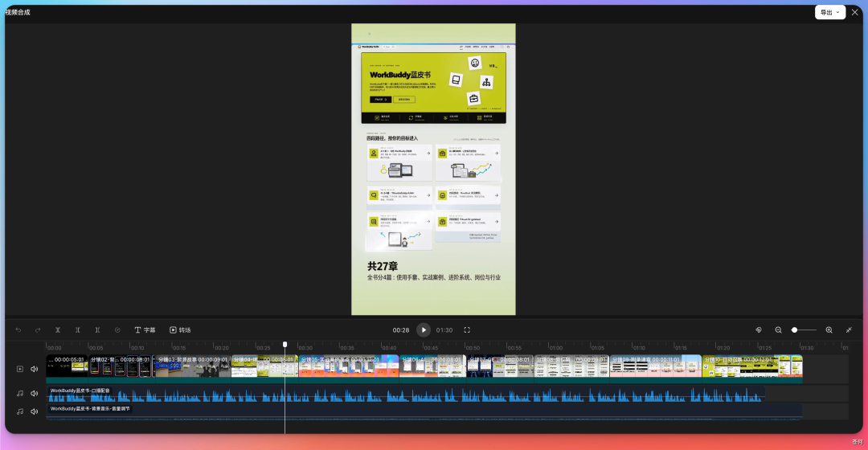Click the undo arrow in the timeline toolbar
Screen dimensions: 868x450
(x=18, y=330)
